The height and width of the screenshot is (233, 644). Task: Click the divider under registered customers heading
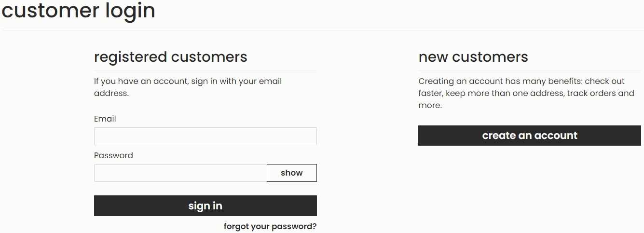[205, 70]
